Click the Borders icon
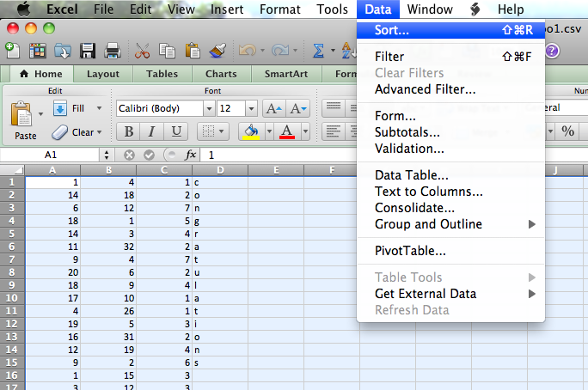 (x=208, y=131)
